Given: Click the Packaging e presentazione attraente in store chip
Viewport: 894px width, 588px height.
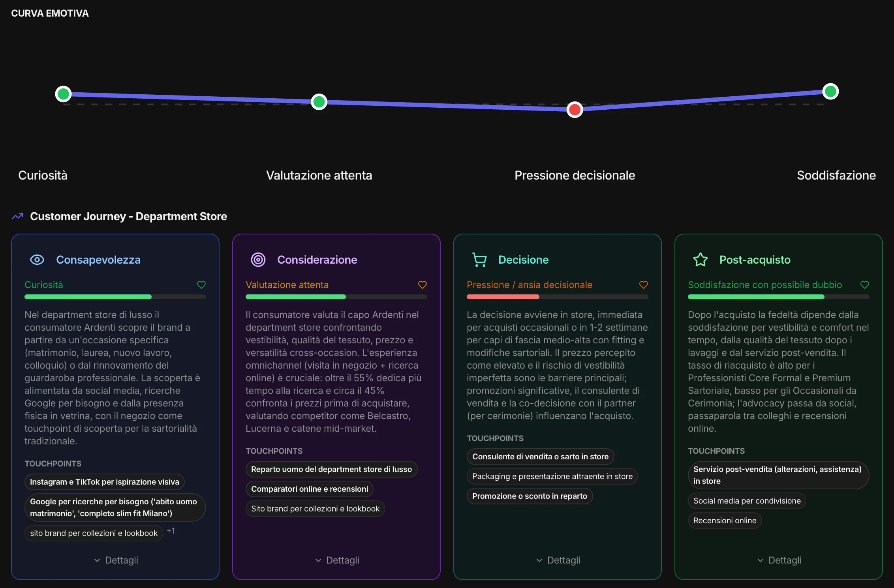Looking at the screenshot, I should click(552, 476).
